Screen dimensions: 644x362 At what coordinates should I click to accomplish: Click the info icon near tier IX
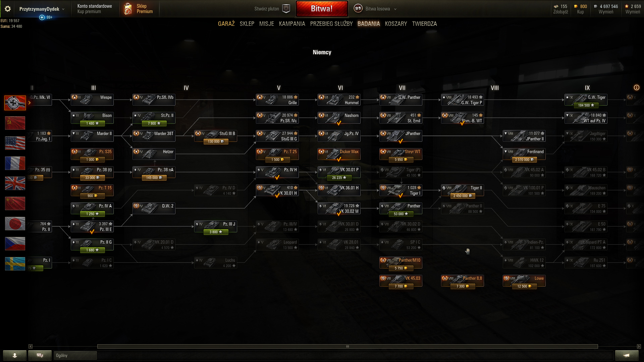coord(636,87)
